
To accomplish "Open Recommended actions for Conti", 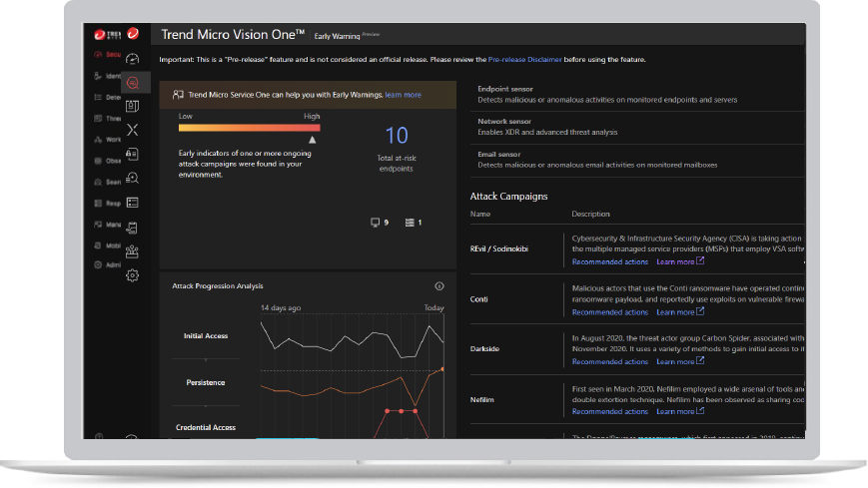I will click(x=610, y=312).
